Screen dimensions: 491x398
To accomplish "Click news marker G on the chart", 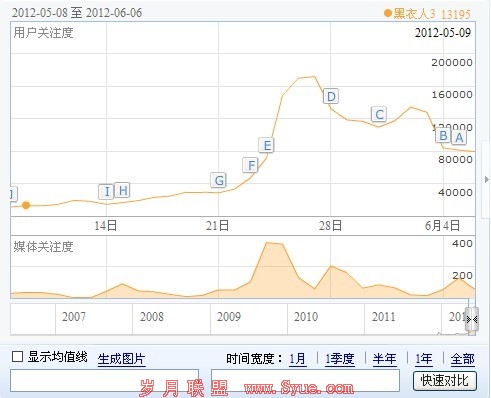I will click(x=219, y=180).
